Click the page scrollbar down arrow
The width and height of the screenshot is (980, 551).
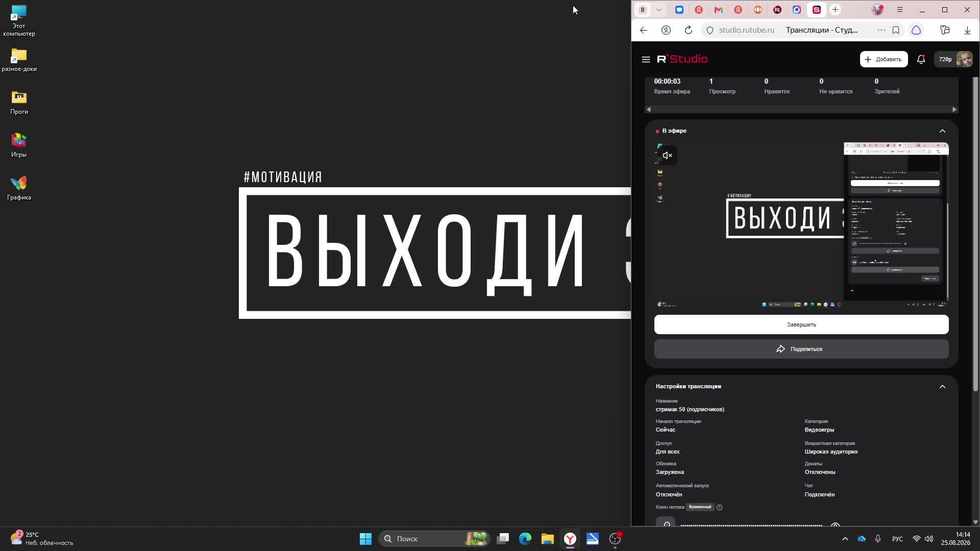click(x=975, y=522)
